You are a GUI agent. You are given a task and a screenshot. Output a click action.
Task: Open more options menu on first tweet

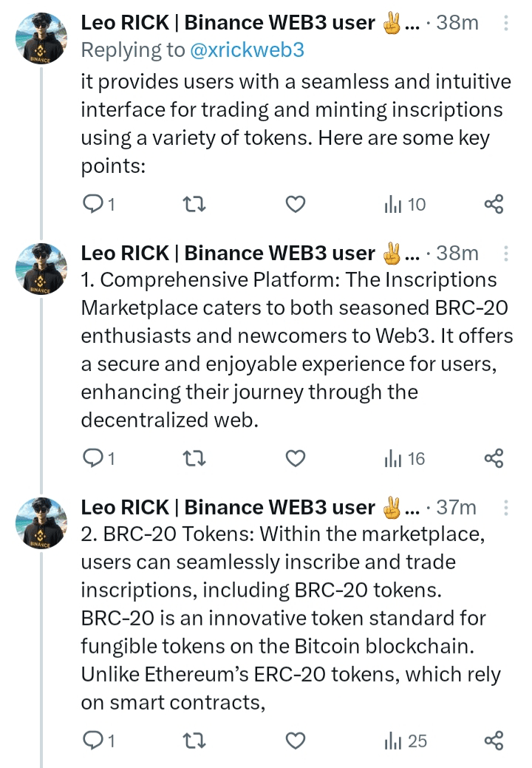pos(506,24)
